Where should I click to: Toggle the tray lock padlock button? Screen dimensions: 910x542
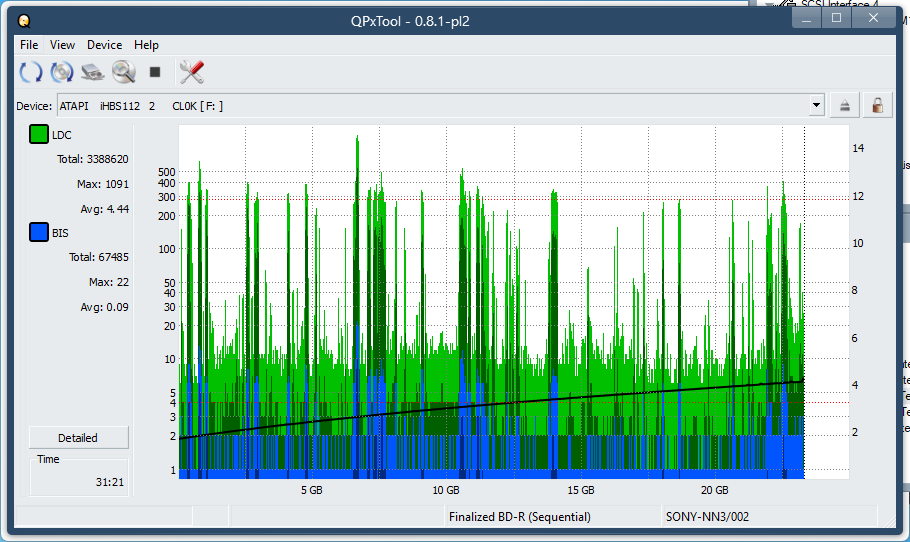click(878, 106)
